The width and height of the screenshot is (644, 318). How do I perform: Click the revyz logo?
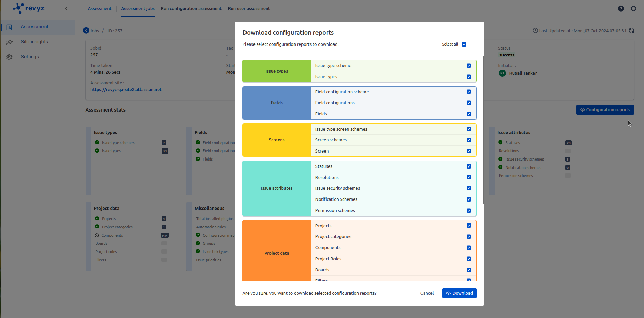coord(29,8)
